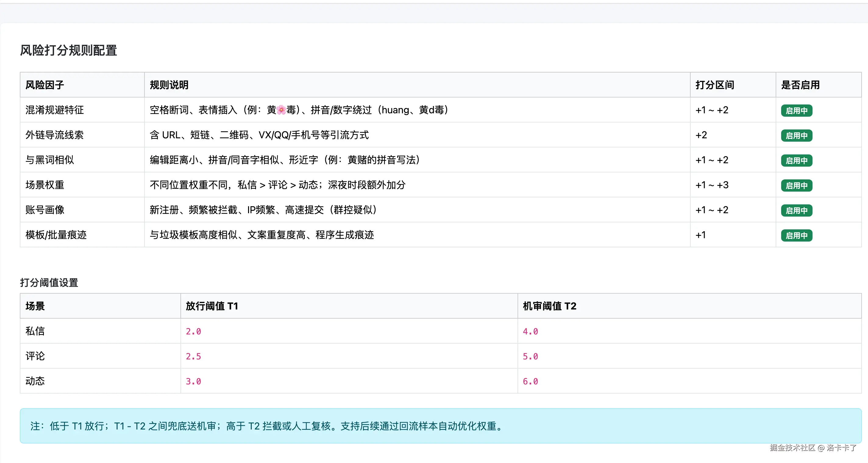Click the 风险因子 column header

[x=45, y=85]
